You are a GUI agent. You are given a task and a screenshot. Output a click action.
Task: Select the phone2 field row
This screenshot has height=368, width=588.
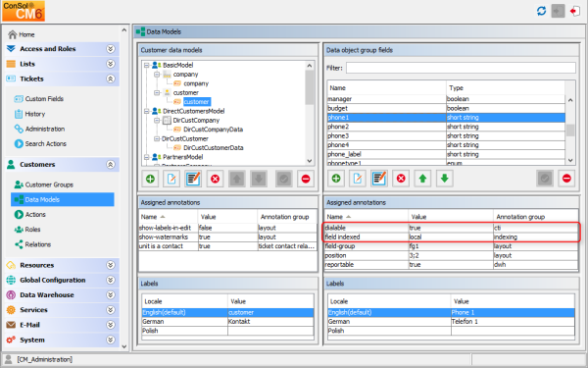(x=446, y=127)
